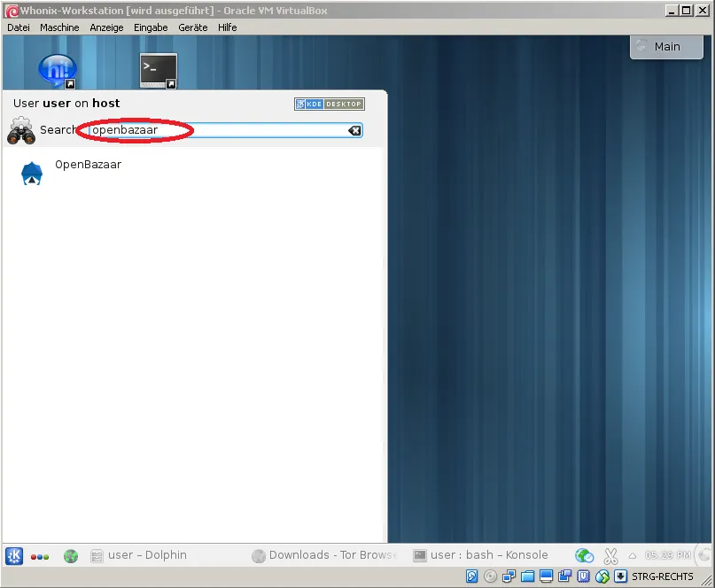The width and height of the screenshot is (715, 588).
Task: Switch to user : bash – Konsole task
Action: pyautogui.click(x=480, y=555)
